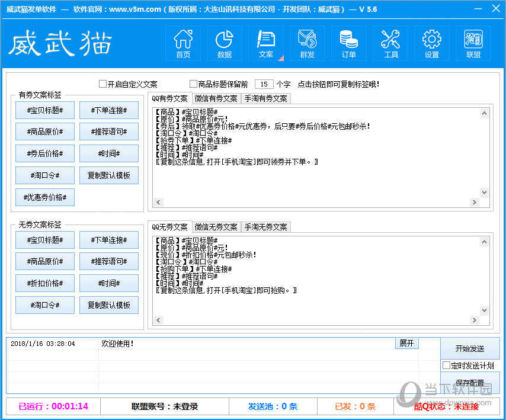Click left arrow of no-coupon template horizontal scrollbar

(158, 320)
